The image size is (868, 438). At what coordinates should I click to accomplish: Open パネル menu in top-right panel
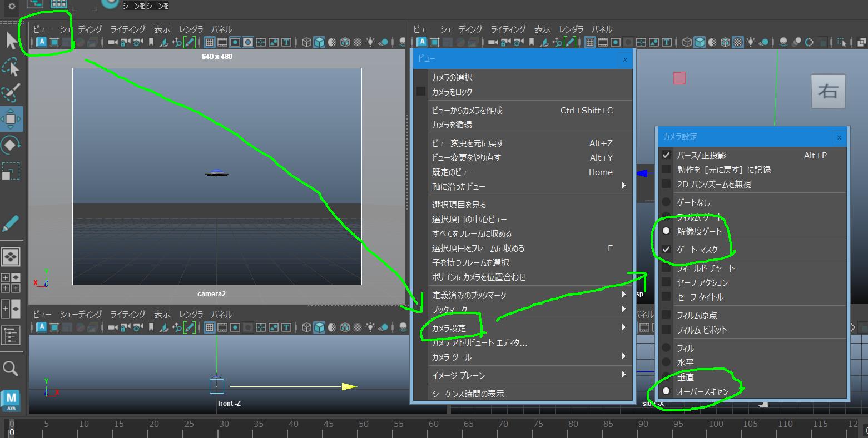point(602,29)
